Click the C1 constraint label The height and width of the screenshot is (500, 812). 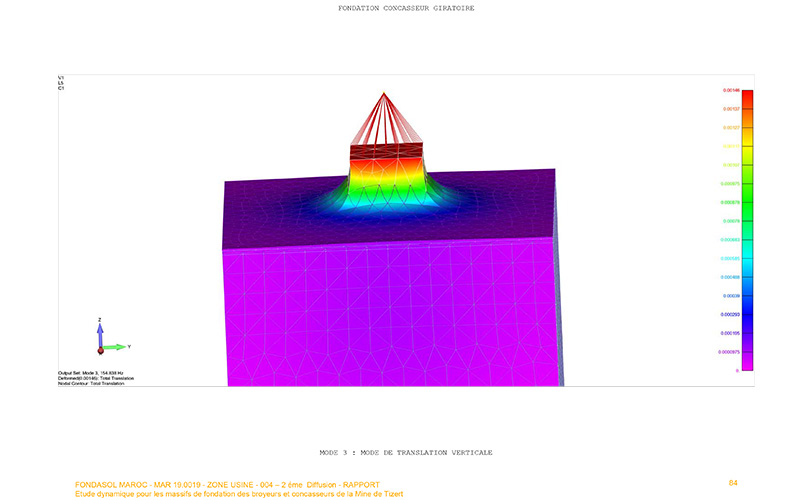point(61,88)
